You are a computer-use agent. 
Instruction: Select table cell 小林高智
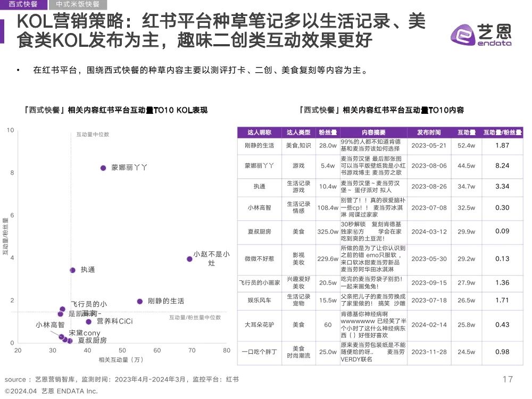tap(260, 207)
